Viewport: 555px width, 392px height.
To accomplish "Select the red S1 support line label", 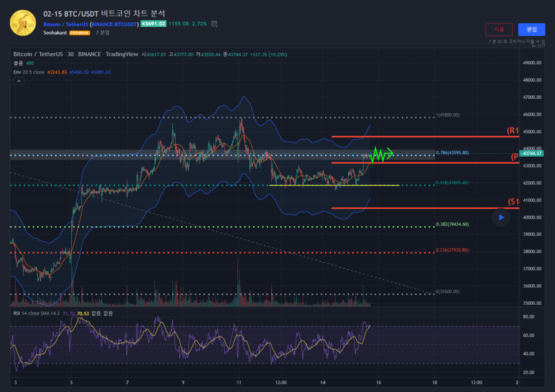I will point(513,201).
